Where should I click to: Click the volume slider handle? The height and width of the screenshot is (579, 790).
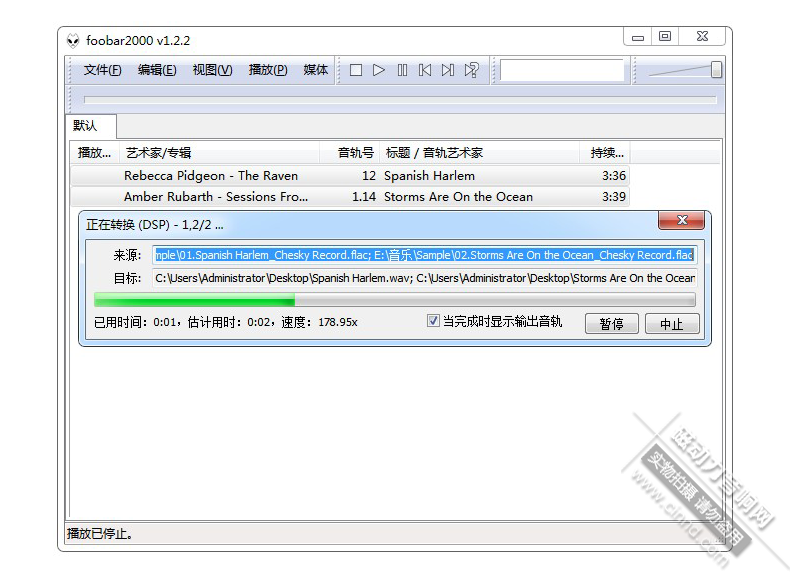click(716, 70)
